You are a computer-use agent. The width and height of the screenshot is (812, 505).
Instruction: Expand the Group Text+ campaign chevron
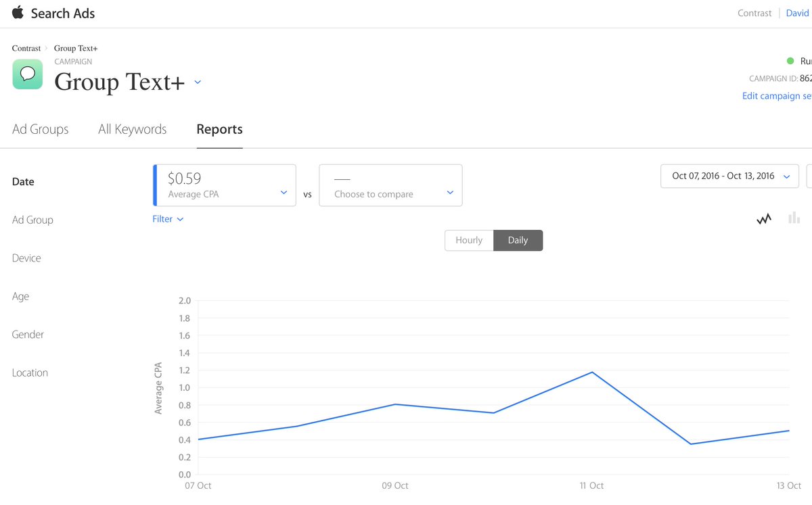tap(198, 82)
